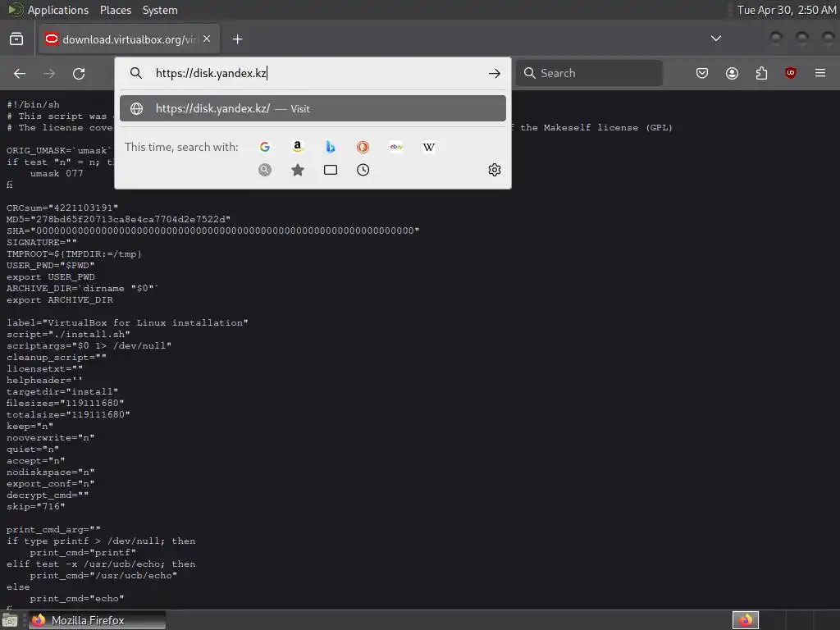The width and height of the screenshot is (840, 630).
Task: Click the MD5 checksum line
Action: pyautogui.click(x=118, y=219)
